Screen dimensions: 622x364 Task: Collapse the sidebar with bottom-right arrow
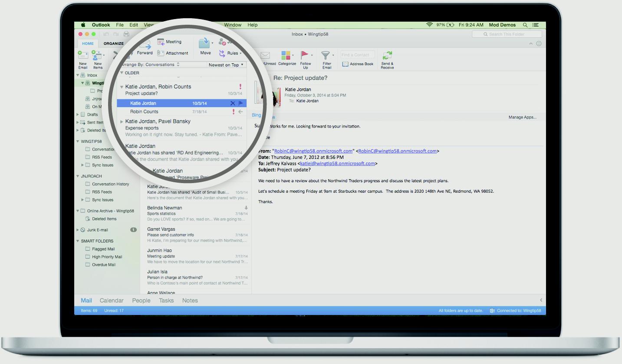tap(541, 300)
